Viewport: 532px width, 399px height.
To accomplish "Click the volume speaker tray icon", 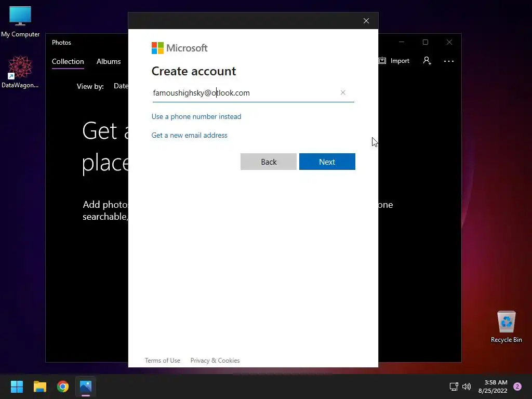I will [x=467, y=387].
